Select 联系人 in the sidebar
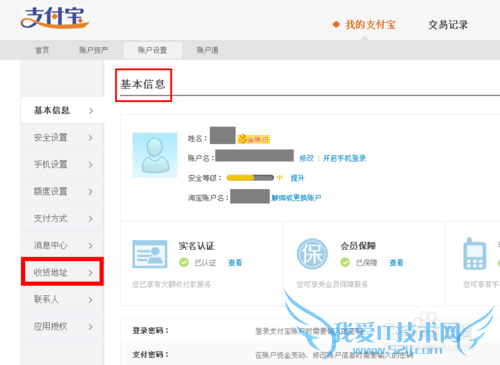This screenshot has height=365, width=500. (x=62, y=299)
